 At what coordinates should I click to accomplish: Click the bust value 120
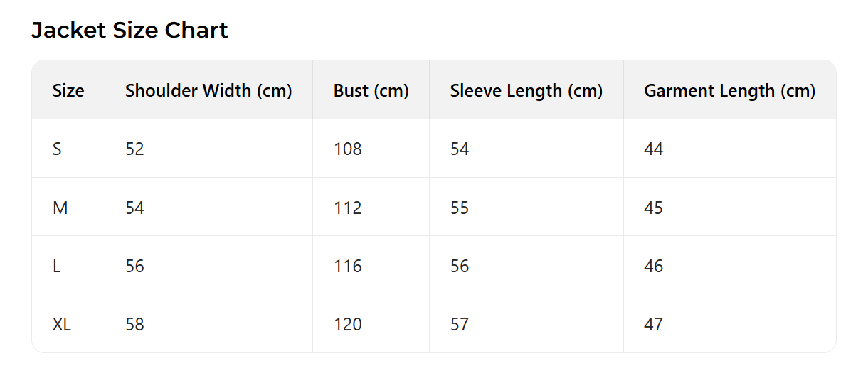tap(347, 325)
